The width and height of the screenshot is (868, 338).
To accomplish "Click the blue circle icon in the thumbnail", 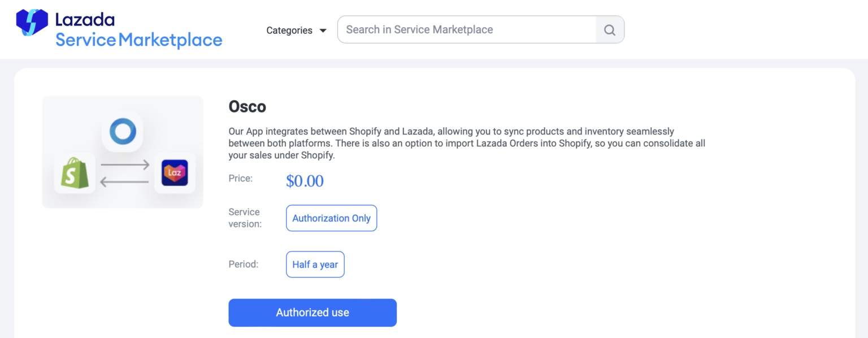I will [x=122, y=131].
